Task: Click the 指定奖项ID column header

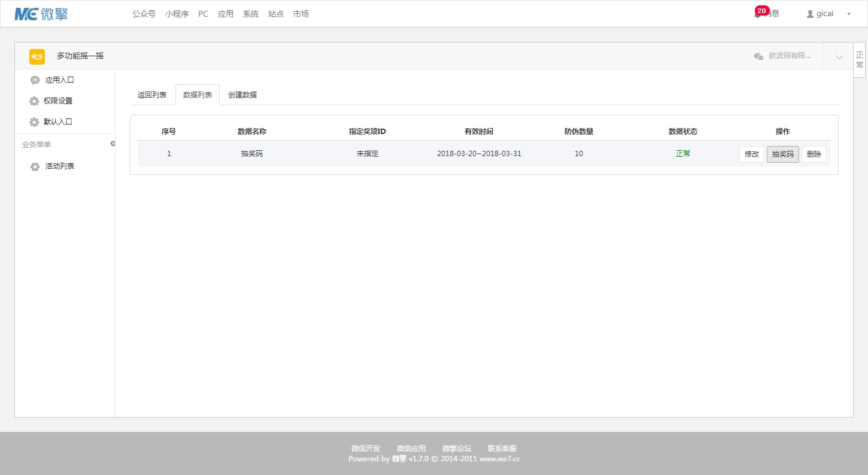Action: (x=368, y=132)
